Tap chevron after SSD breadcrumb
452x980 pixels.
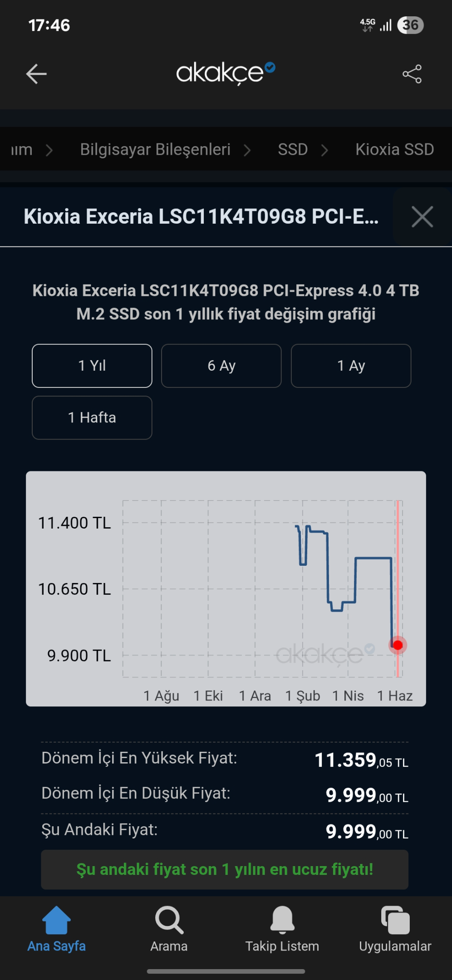click(324, 150)
